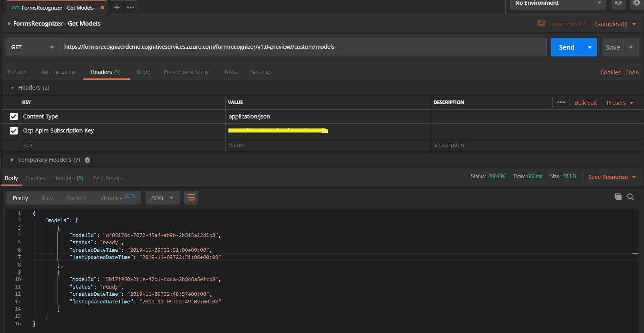
Task: Open the Tests tab
Action: click(230, 72)
